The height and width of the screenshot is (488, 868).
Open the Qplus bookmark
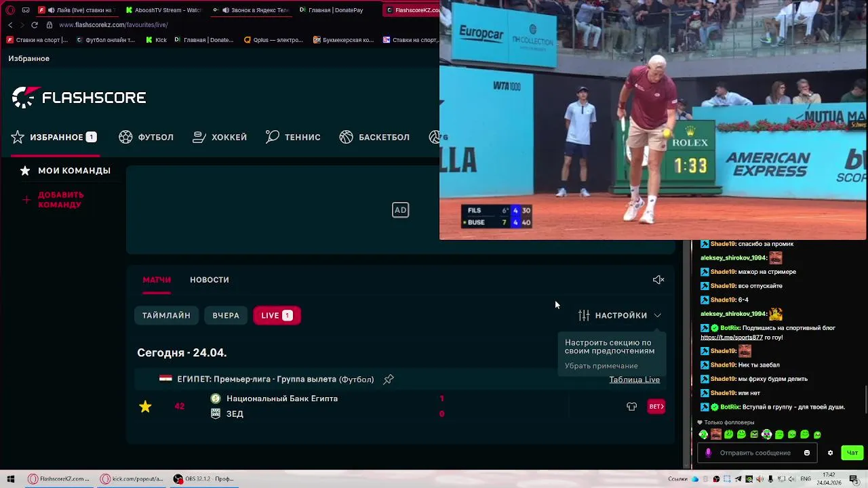pos(273,40)
